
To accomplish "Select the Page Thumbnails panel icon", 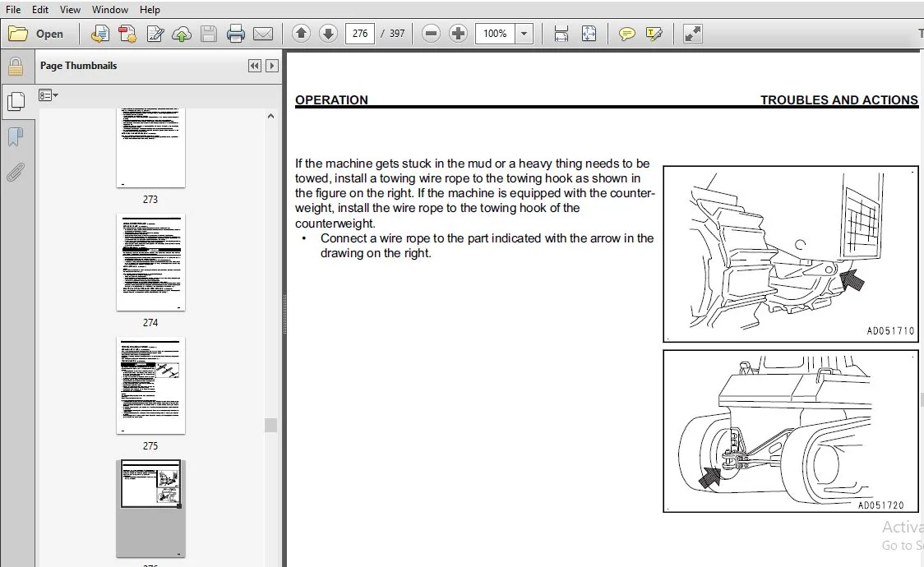I will tap(16, 101).
